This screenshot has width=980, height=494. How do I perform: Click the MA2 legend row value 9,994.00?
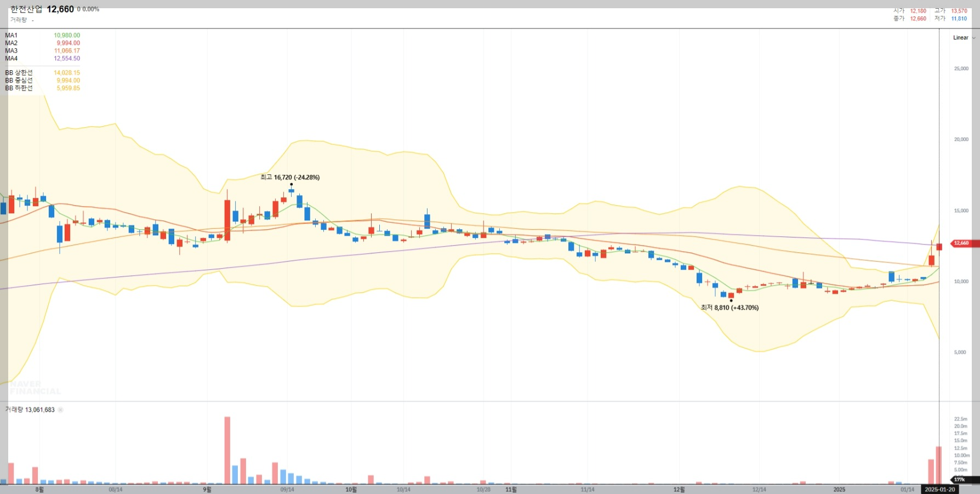click(x=69, y=43)
